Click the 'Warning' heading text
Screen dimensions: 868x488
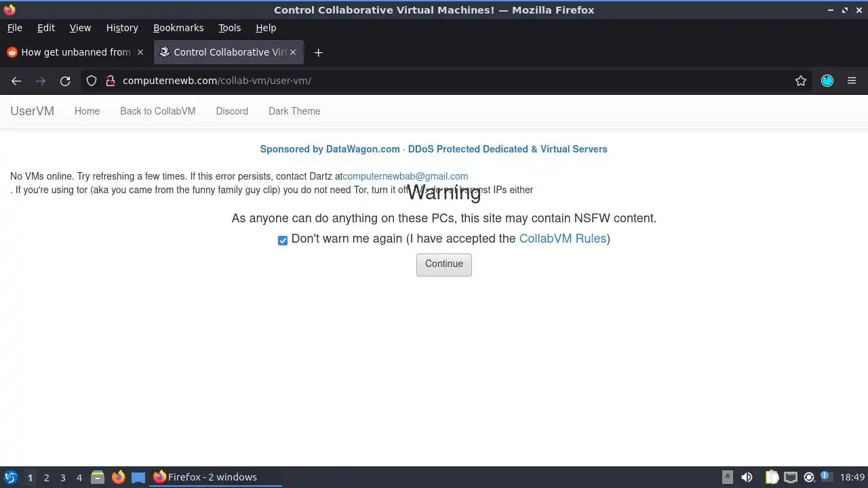[444, 192]
